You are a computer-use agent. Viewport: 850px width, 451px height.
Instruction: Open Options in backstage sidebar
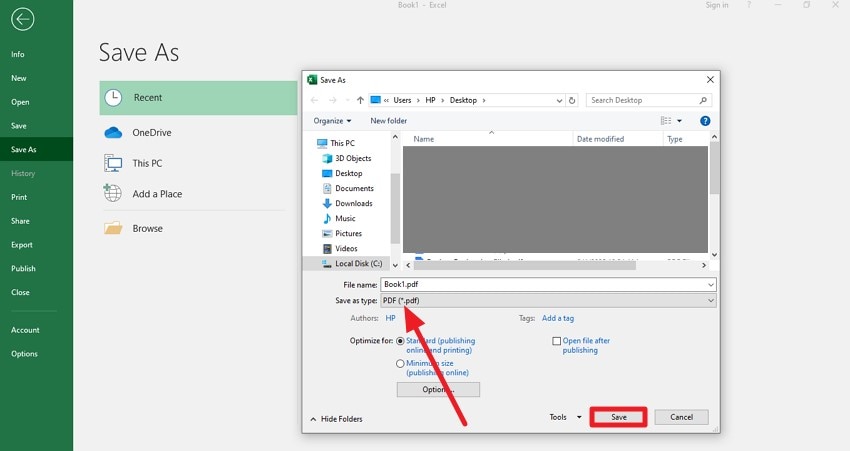tap(24, 354)
